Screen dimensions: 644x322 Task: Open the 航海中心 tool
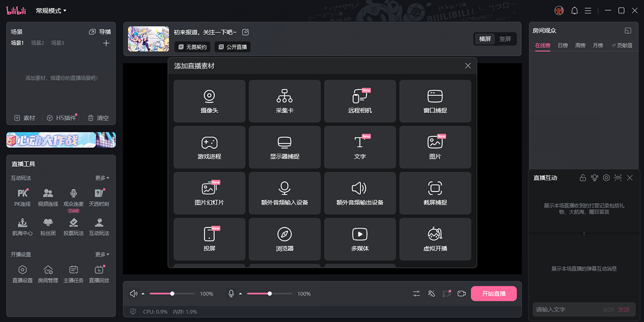(23, 226)
